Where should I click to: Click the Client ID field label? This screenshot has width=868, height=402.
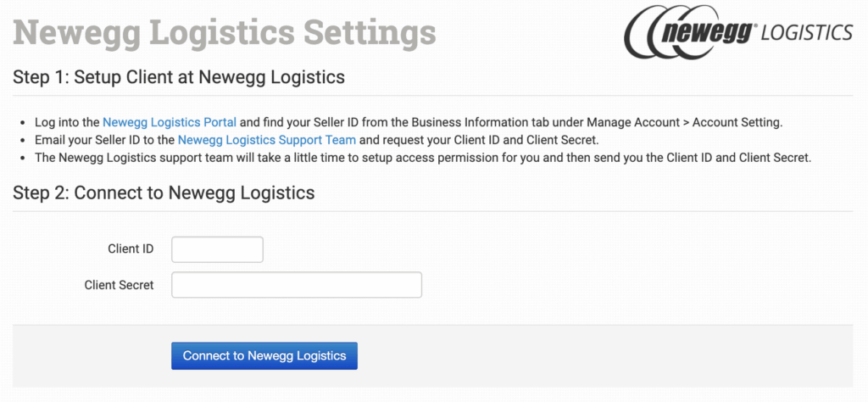pyautogui.click(x=131, y=249)
